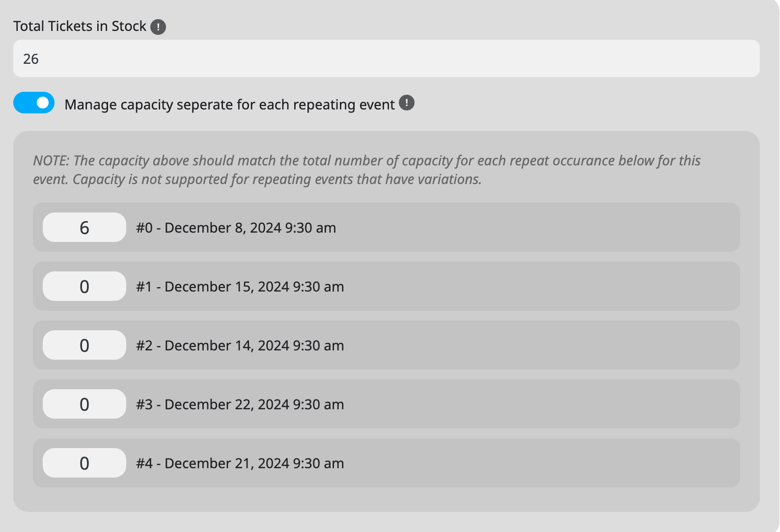Select capacity box for December 22 occurrence

pyautogui.click(x=84, y=404)
